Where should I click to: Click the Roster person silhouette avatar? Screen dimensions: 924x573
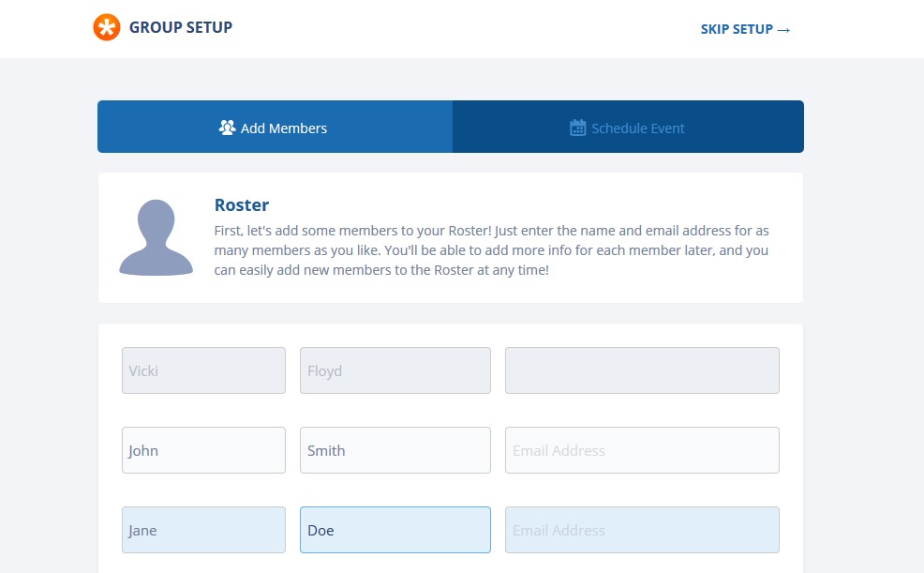tap(156, 237)
